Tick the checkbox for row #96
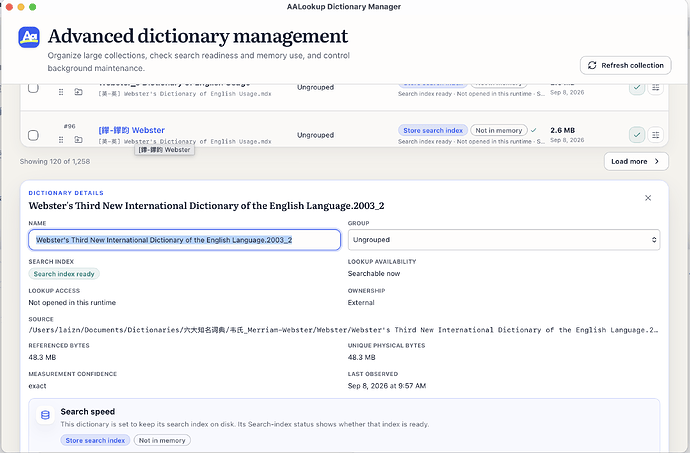690x453 pixels. pos(33,135)
